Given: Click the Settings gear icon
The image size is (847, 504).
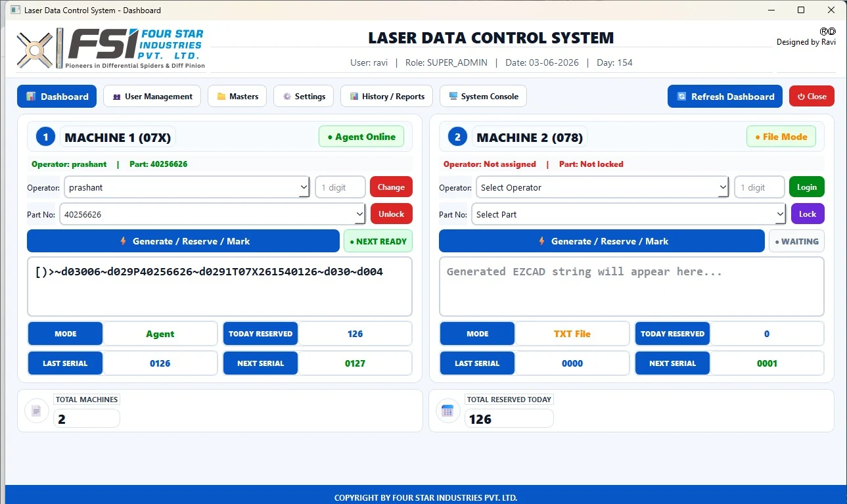Looking at the screenshot, I should click(x=286, y=97).
